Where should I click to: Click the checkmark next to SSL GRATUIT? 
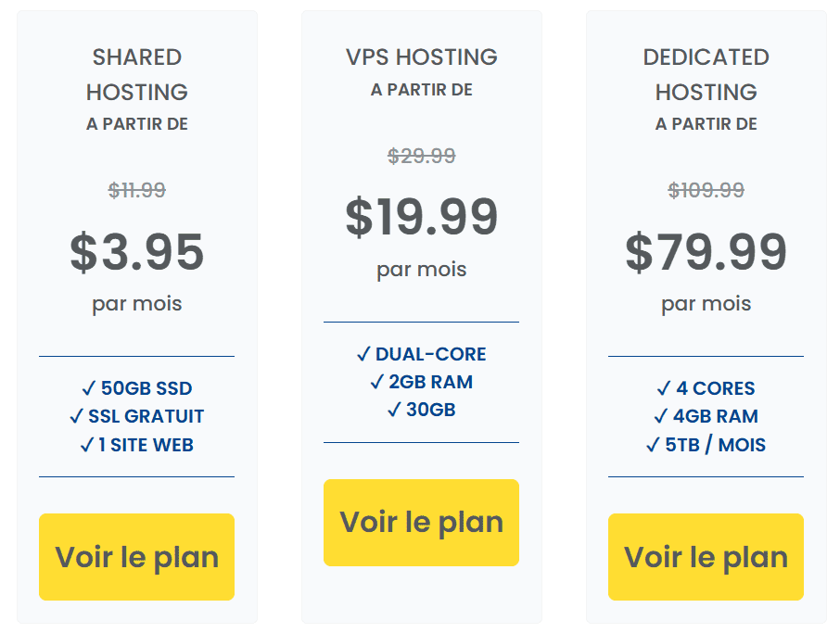(x=76, y=416)
